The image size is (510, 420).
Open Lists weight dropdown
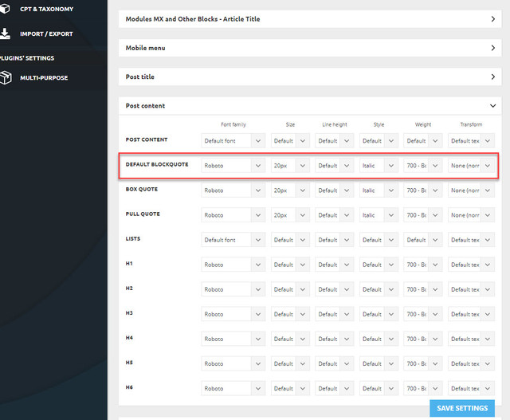click(x=423, y=240)
